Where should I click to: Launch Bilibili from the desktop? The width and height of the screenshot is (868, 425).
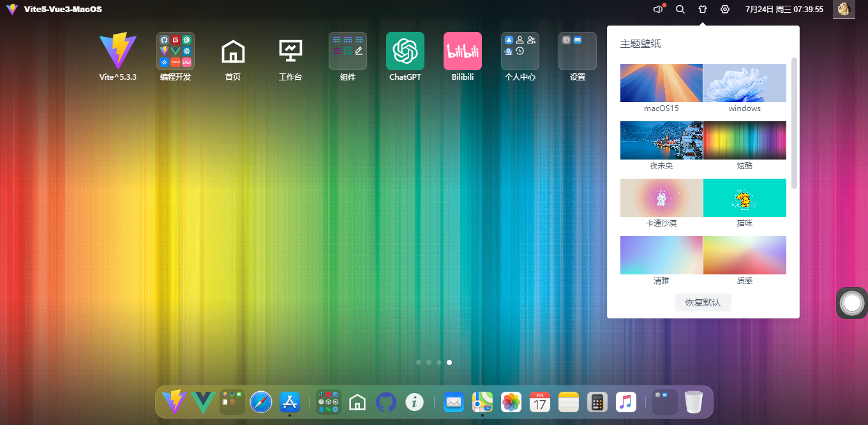coord(462,50)
